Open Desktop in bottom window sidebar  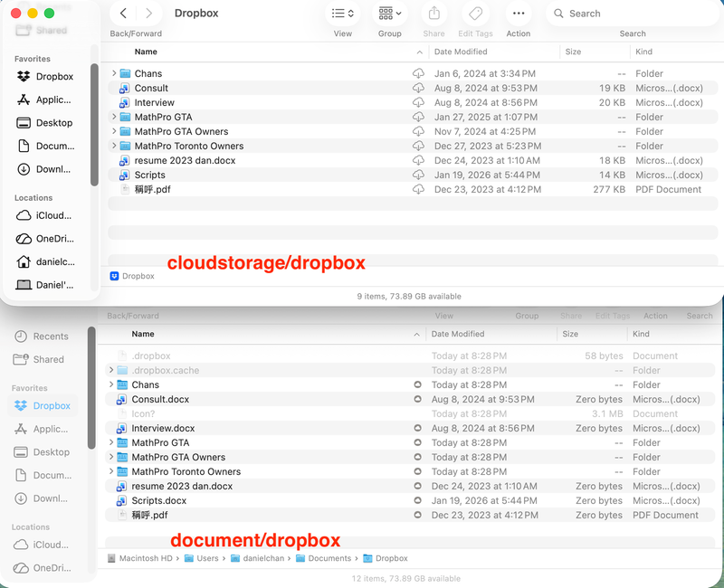(42, 452)
